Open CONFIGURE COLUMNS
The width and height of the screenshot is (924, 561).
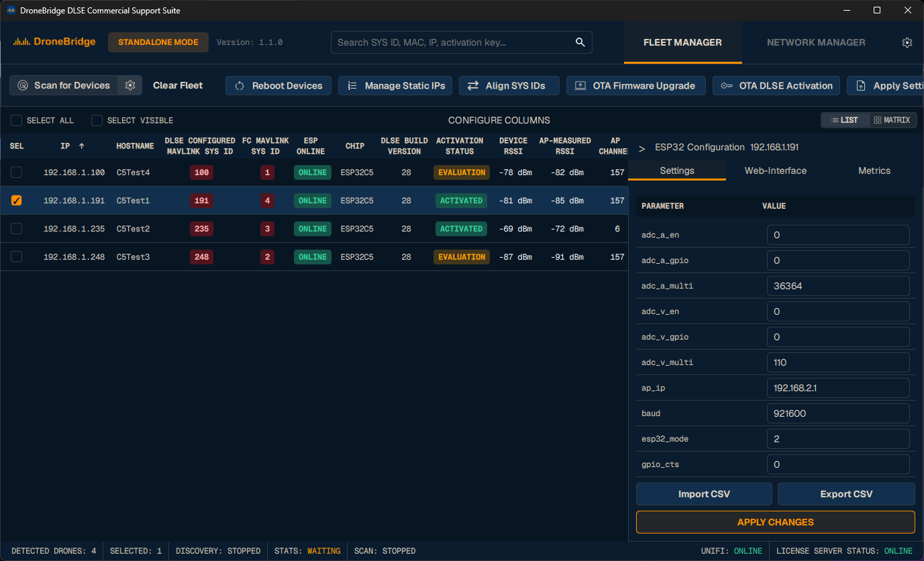click(499, 120)
